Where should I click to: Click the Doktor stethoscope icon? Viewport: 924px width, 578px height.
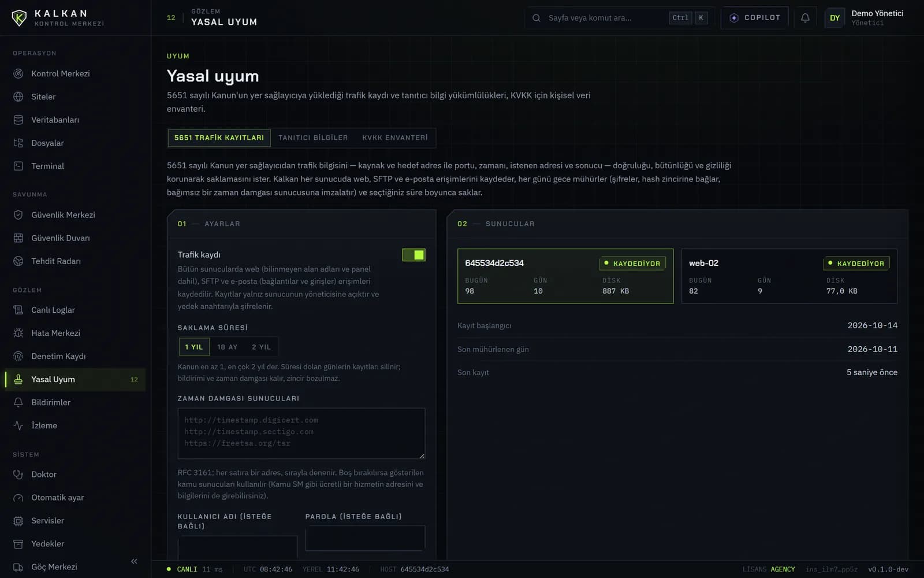(x=18, y=474)
